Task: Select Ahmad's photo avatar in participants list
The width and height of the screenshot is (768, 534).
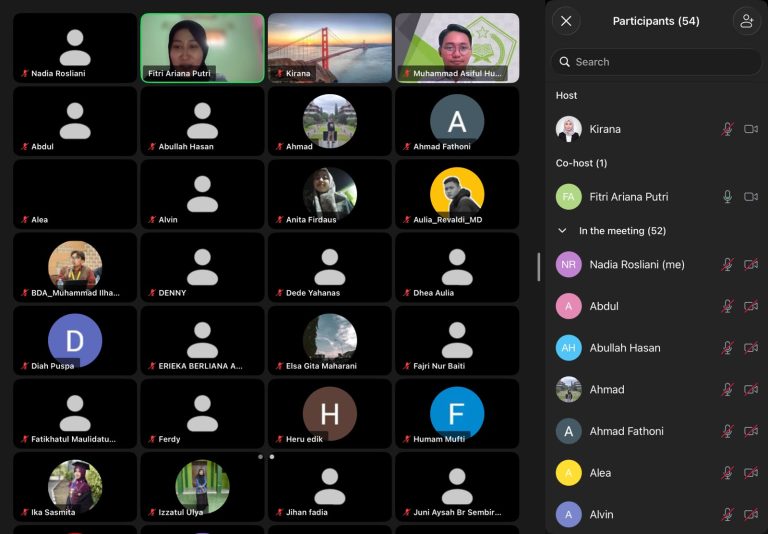Action: [569, 389]
